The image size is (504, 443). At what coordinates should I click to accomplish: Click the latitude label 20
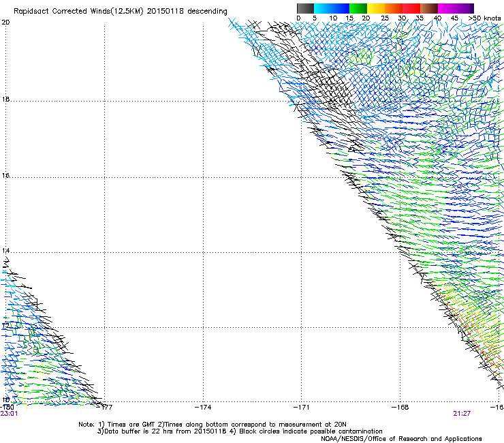pos(5,22)
